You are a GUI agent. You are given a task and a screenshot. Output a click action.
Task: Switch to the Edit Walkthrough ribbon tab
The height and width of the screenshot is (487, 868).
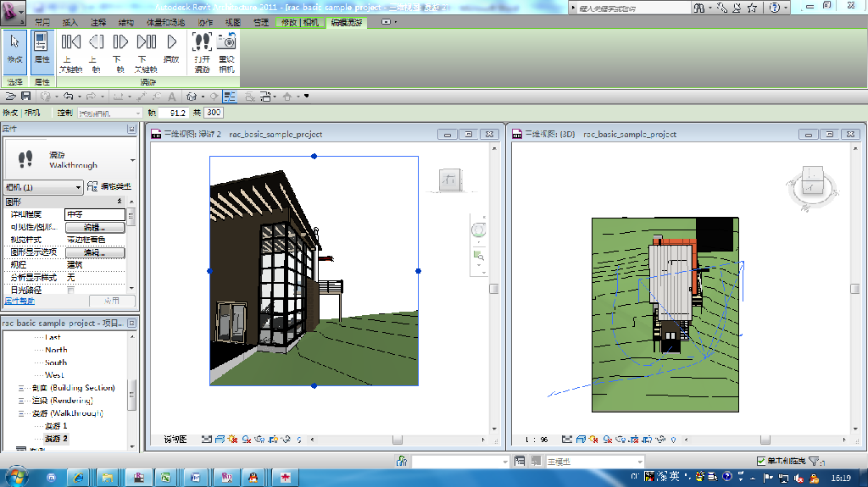pos(348,22)
